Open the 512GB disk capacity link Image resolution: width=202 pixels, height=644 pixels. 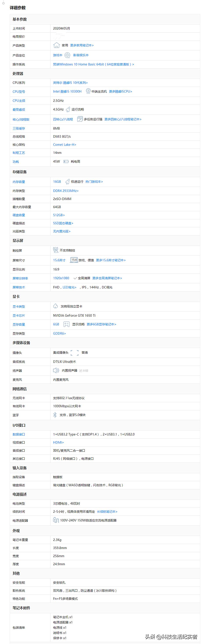tap(59, 215)
